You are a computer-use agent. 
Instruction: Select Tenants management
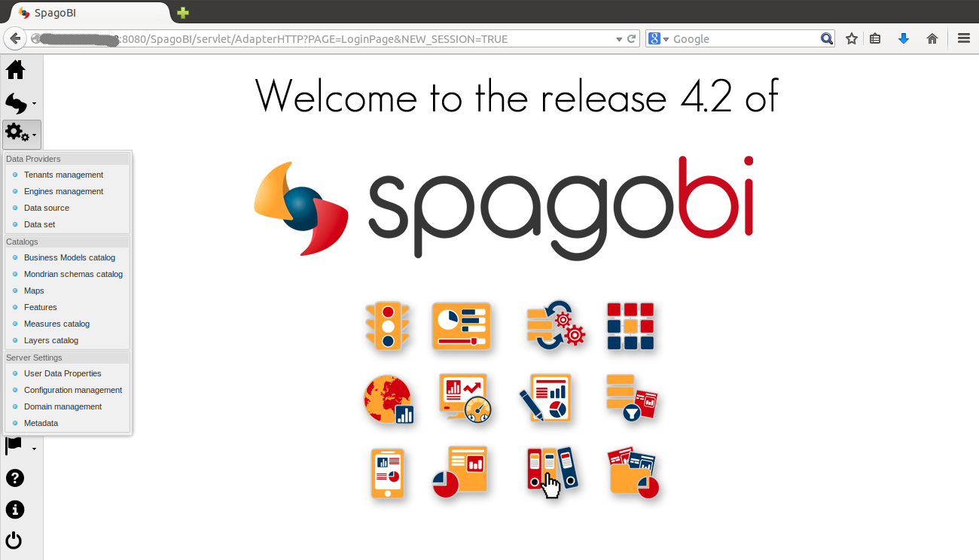63,175
